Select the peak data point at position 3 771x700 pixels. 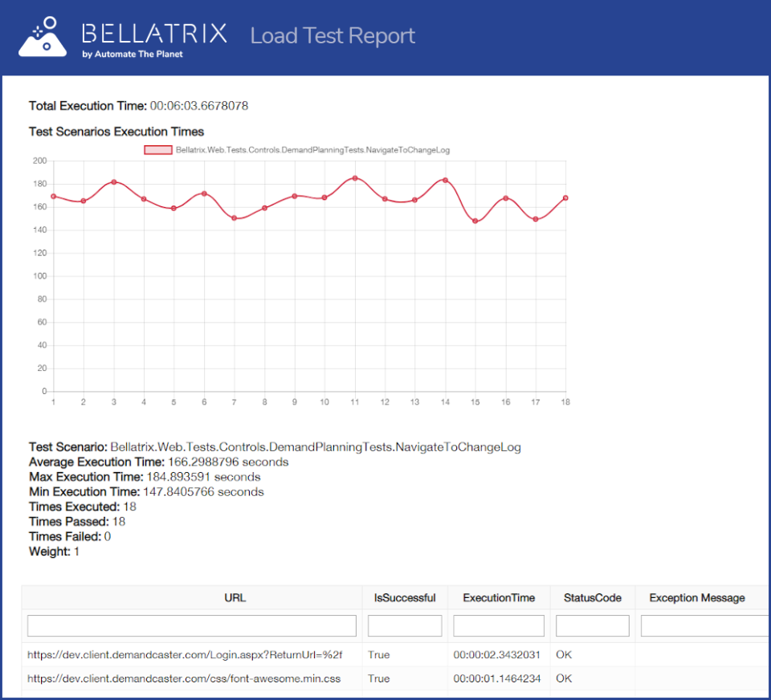(x=113, y=181)
